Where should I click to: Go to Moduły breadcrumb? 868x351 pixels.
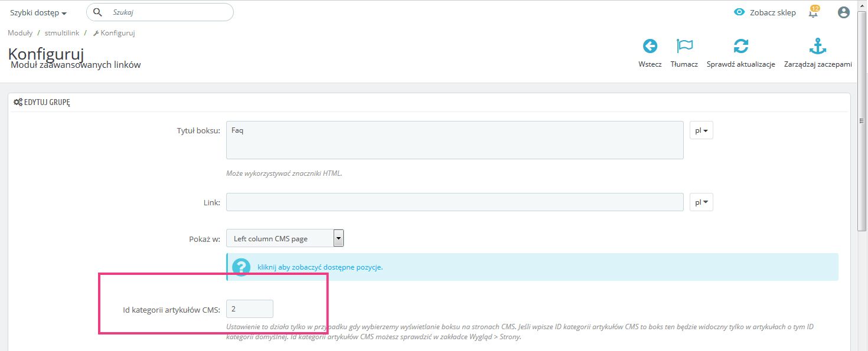pos(20,33)
